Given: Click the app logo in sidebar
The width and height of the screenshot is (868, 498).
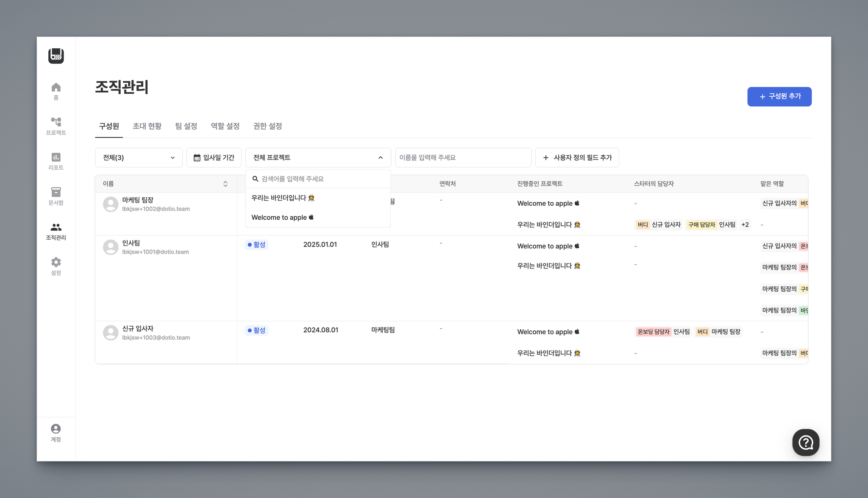Looking at the screenshot, I should [56, 56].
